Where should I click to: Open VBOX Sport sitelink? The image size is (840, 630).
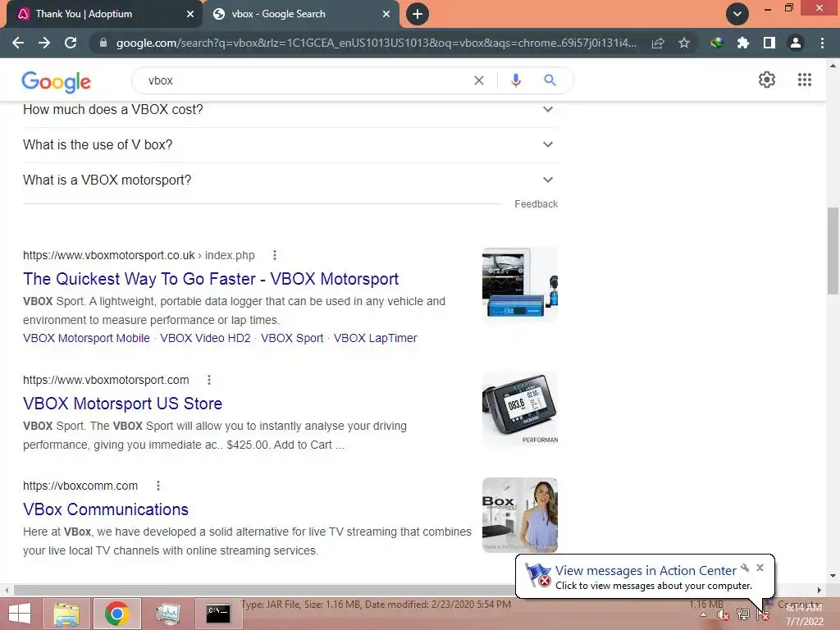pos(292,338)
